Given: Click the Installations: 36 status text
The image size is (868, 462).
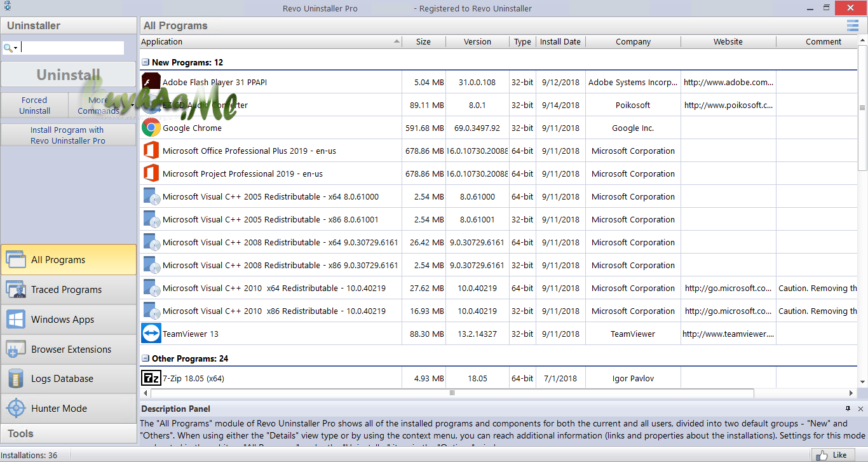Looking at the screenshot, I should 31,455.
